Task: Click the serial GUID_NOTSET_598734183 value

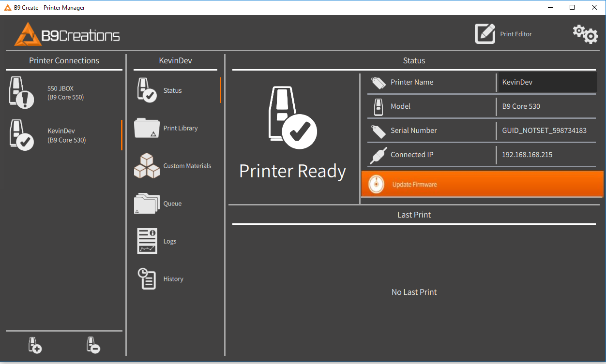Action: click(x=545, y=131)
